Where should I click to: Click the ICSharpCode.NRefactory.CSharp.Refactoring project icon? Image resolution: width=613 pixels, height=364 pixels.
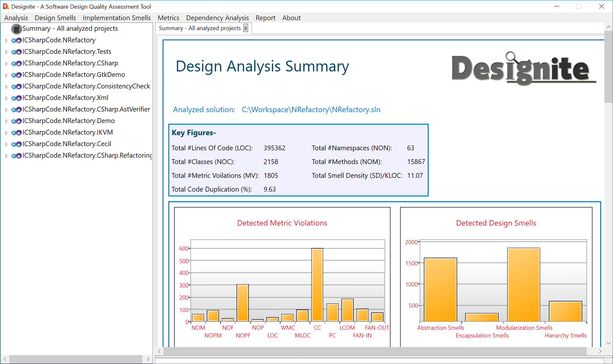tap(16, 156)
